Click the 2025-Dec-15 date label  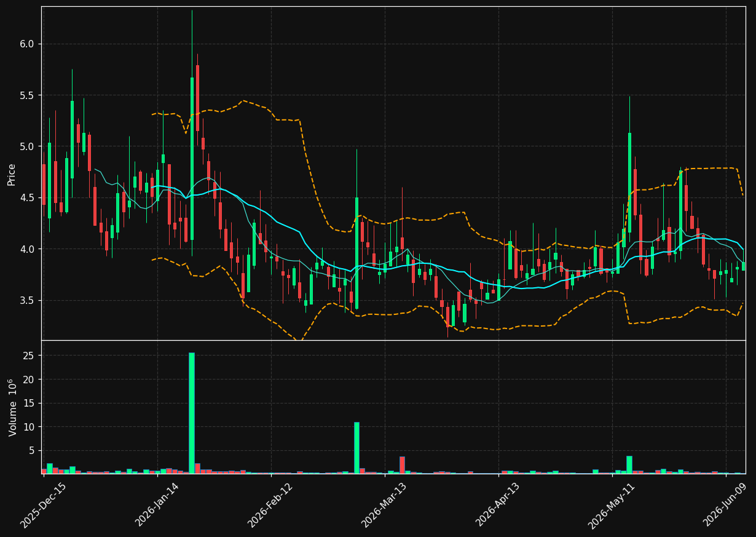(44, 505)
